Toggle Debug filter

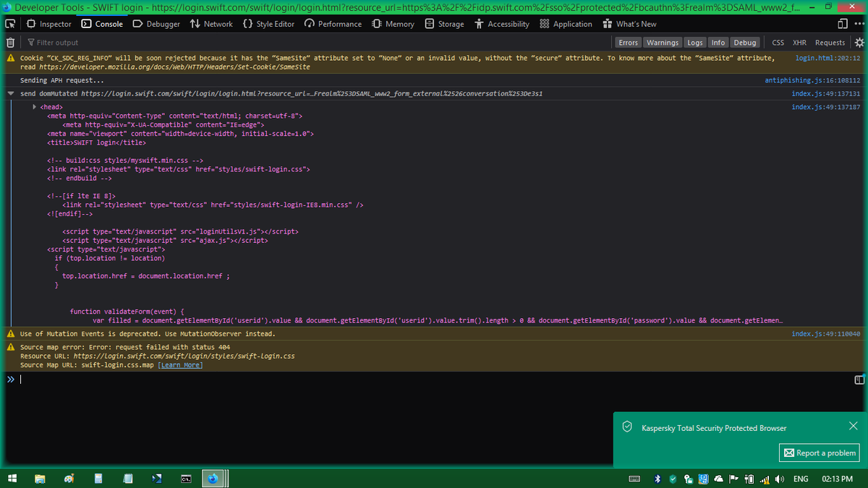[x=745, y=43]
